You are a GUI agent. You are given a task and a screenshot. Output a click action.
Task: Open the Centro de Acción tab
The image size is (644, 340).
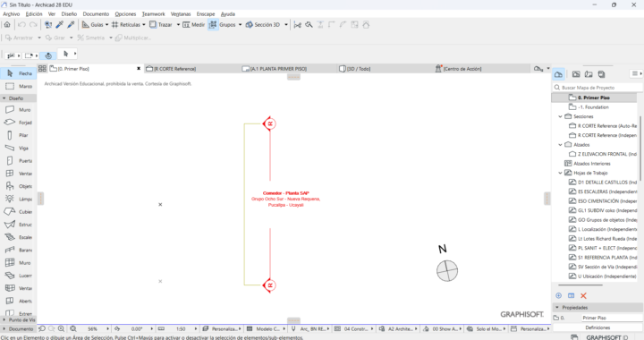coord(482,69)
